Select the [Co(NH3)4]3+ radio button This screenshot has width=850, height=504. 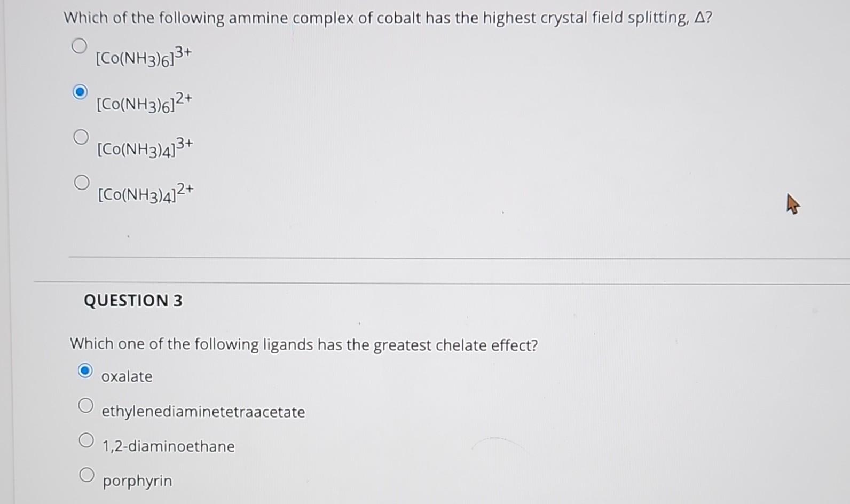pyautogui.click(x=81, y=137)
